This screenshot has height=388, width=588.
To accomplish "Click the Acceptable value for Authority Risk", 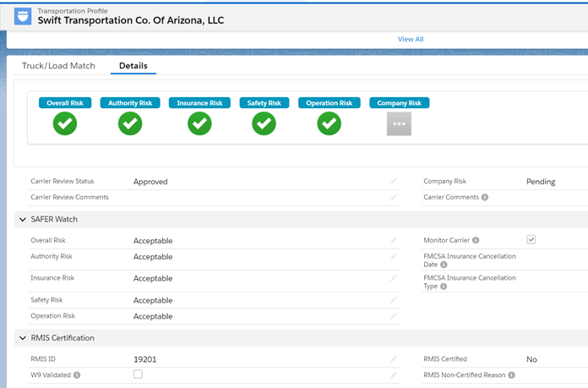I will pyautogui.click(x=153, y=257).
